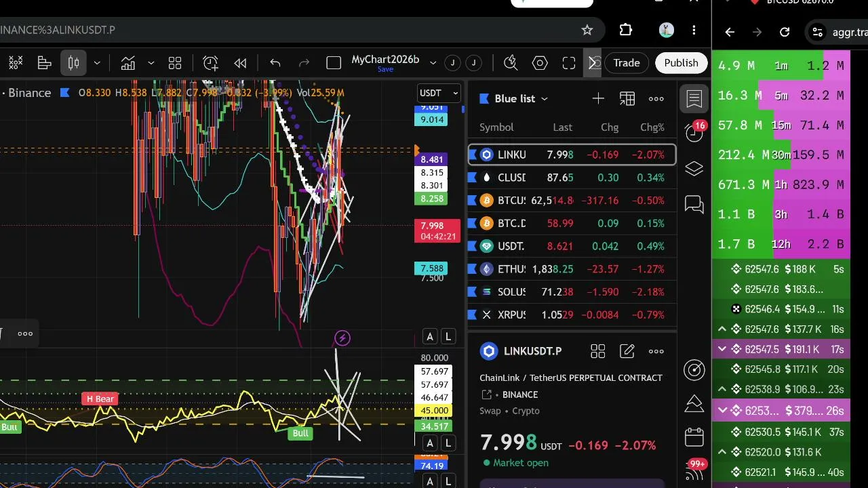Open the Pine mountain icon in sidebar
Screen dimensions: 868x488
click(x=694, y=403)
